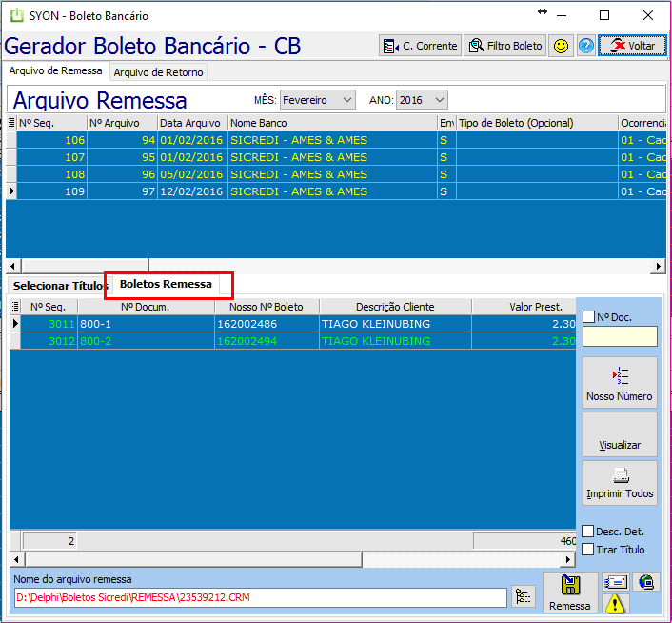Open the Boletos Remessa tab
Viewport: 672px width, 623px height.
click(166, 284)
